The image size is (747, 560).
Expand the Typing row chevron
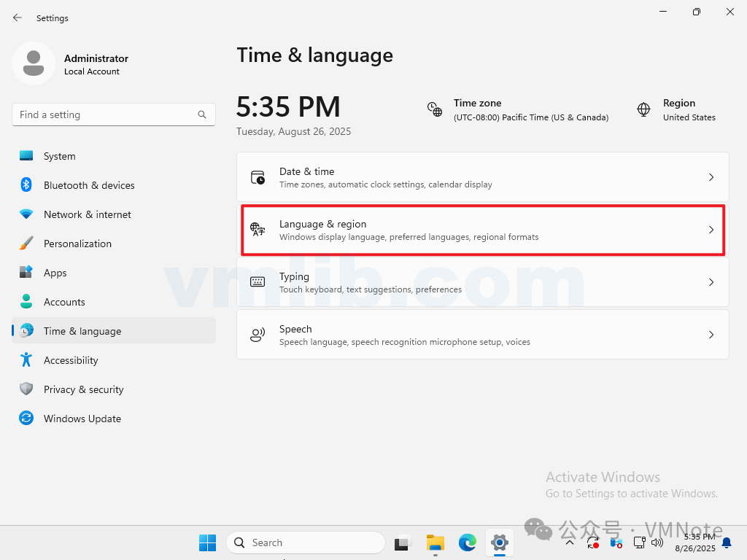pyautogui.click(x=711, y=282)
